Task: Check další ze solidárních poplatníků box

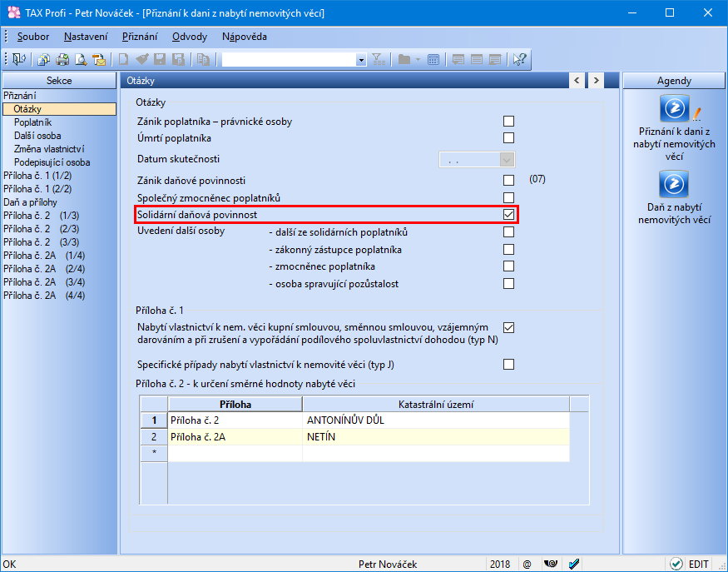Action: point(509,231)
